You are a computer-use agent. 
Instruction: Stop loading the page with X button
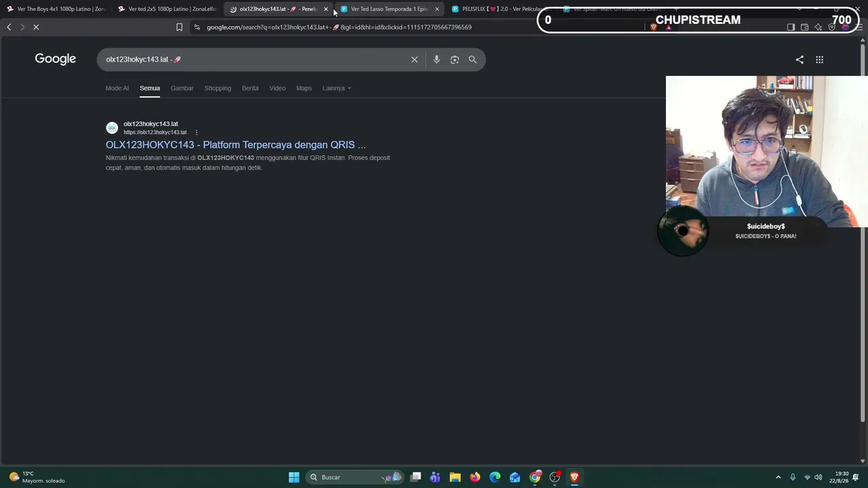tap(36, 27)
